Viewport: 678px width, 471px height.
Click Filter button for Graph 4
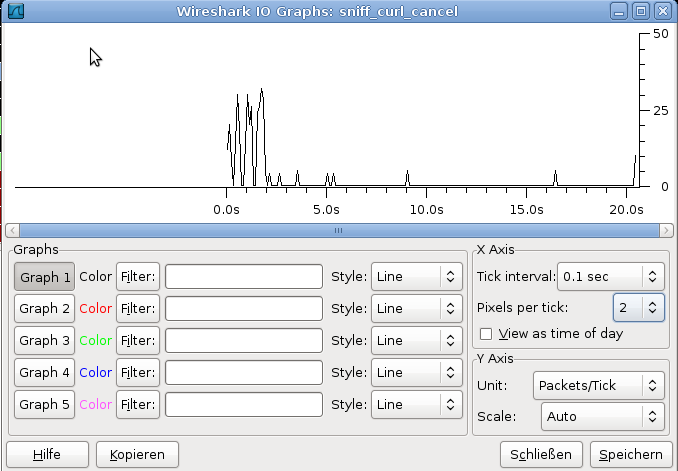(138, 372)
